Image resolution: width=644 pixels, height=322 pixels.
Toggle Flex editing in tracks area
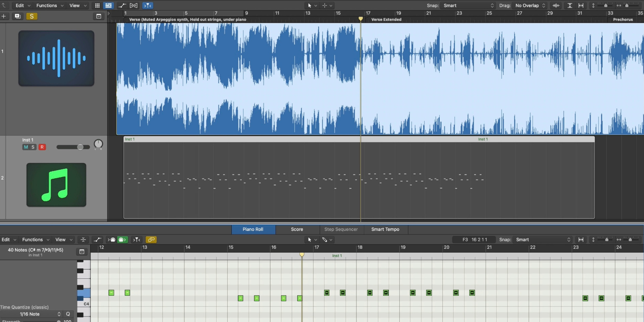(x=133, y=6)
